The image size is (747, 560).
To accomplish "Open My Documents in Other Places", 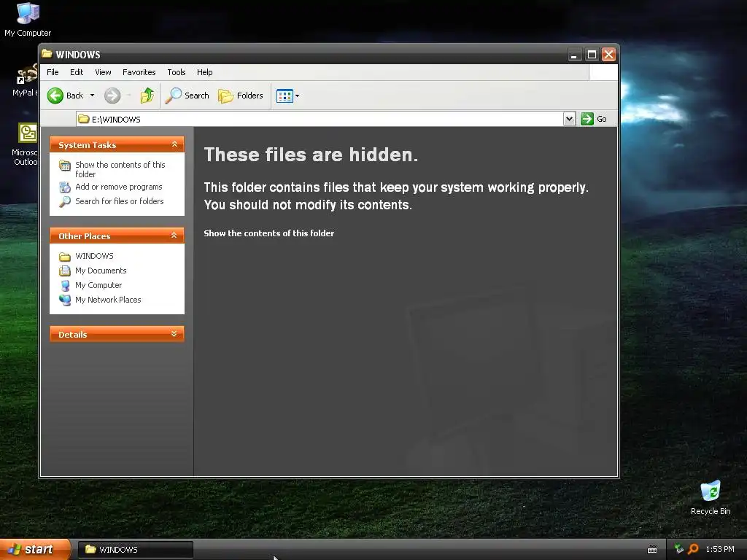I will [x=101, y=271].
